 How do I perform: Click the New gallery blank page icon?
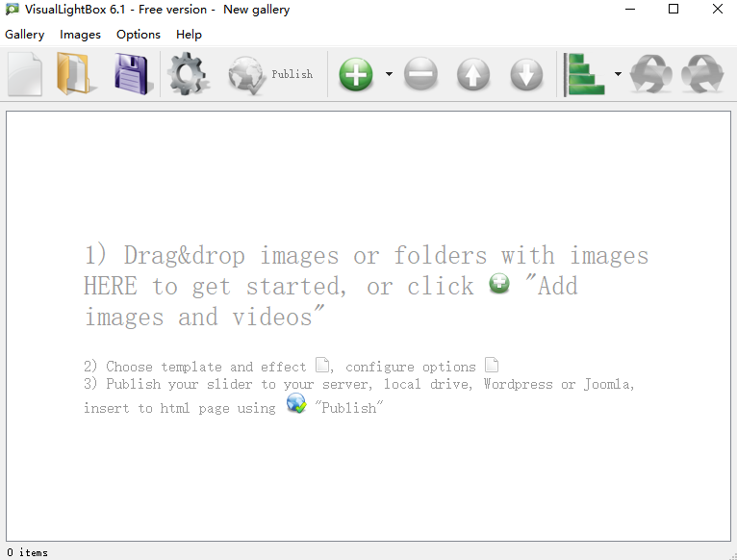pyautogui.click(x=24, y=74)
